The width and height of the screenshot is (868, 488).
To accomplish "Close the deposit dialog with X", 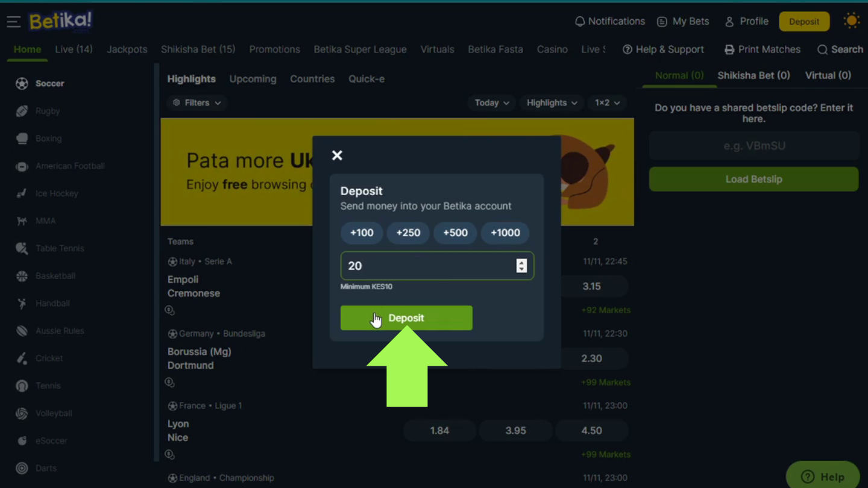I will pyautogui.click(x=337, y=155).
